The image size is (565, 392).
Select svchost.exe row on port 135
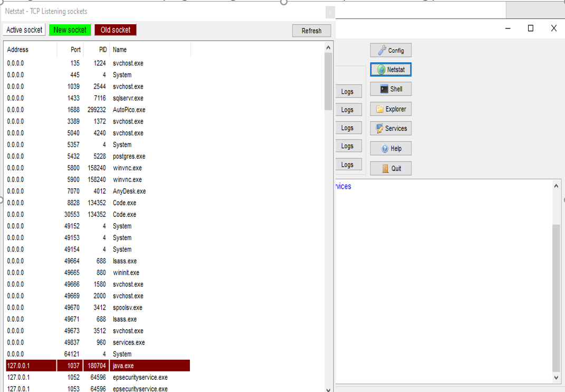click(98, 63)
